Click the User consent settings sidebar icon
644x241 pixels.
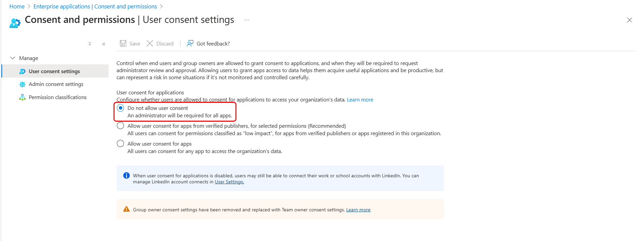pyautogui.click(x=23, y=71)
